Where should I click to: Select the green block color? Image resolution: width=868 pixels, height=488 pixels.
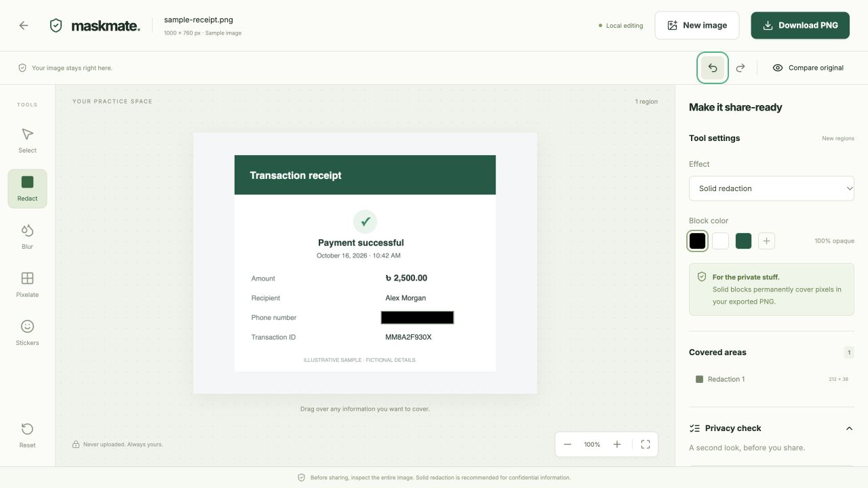pos(743,241)
